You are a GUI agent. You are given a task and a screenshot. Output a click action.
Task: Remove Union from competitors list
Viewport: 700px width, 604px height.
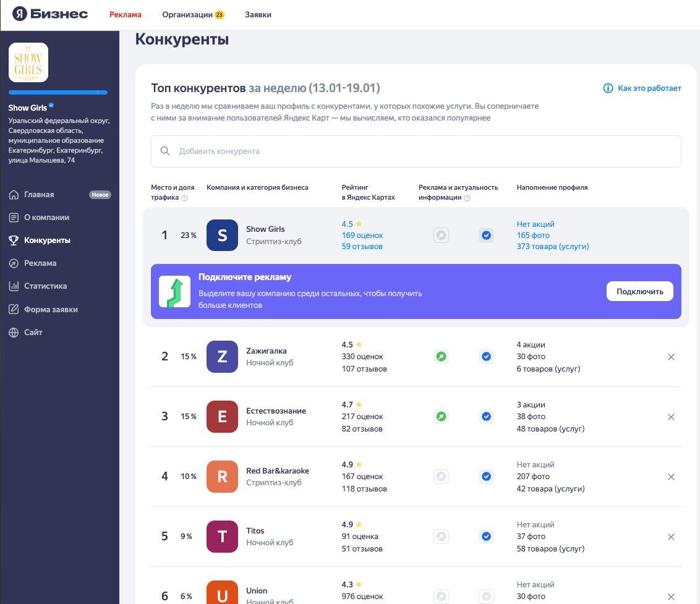click(670, 597)
